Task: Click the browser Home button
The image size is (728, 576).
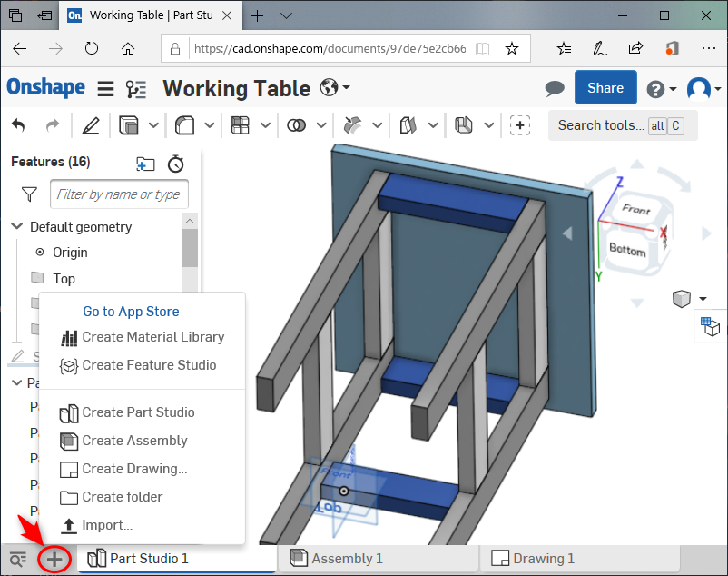Action: pyautogui.click(x=128, y=48)
